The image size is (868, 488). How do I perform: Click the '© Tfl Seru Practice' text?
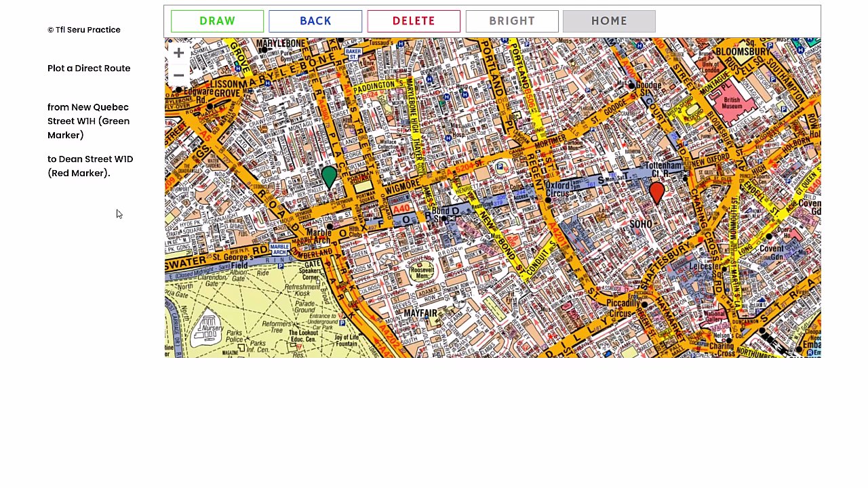[x=84, y=30]
